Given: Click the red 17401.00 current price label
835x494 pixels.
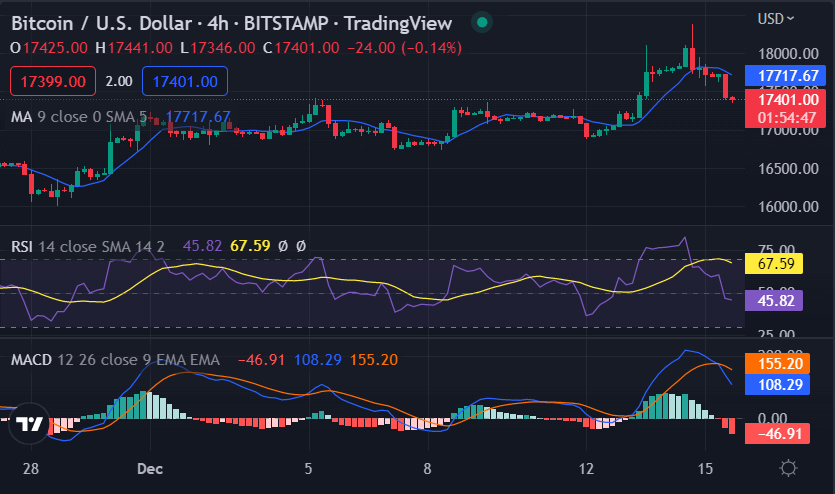Looking at the screenshot, I should [785, 100].
